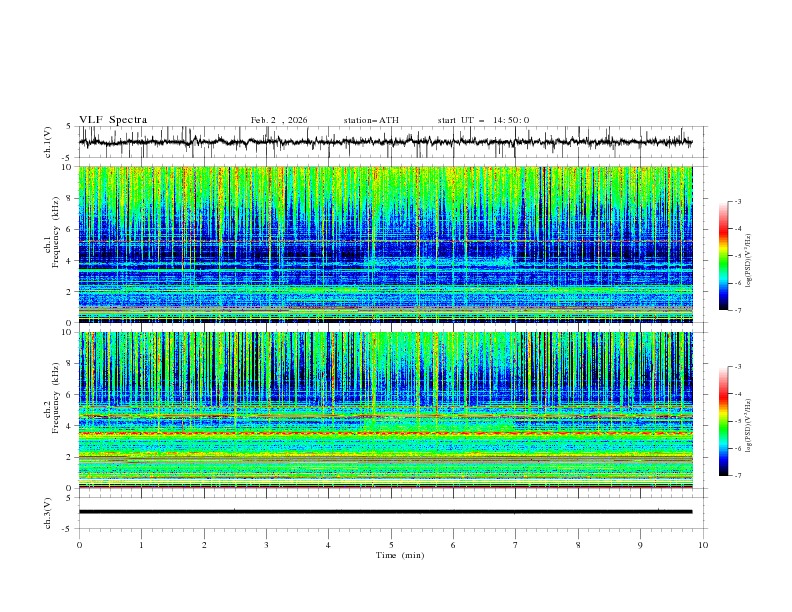Click the color scale bar beside ch.2 spectrogram

(723, 421)
